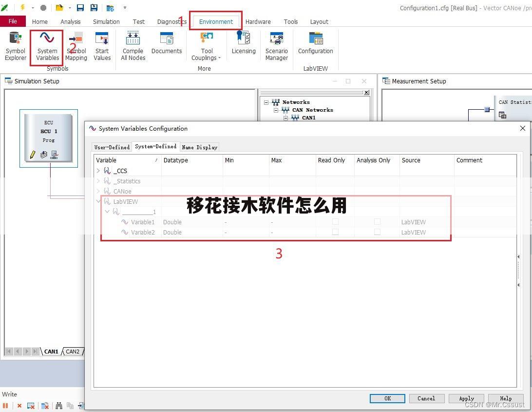Switch to CAN2 tab in Simulation Setup
The height and width of the screenshot is (412, 532).
73,352
